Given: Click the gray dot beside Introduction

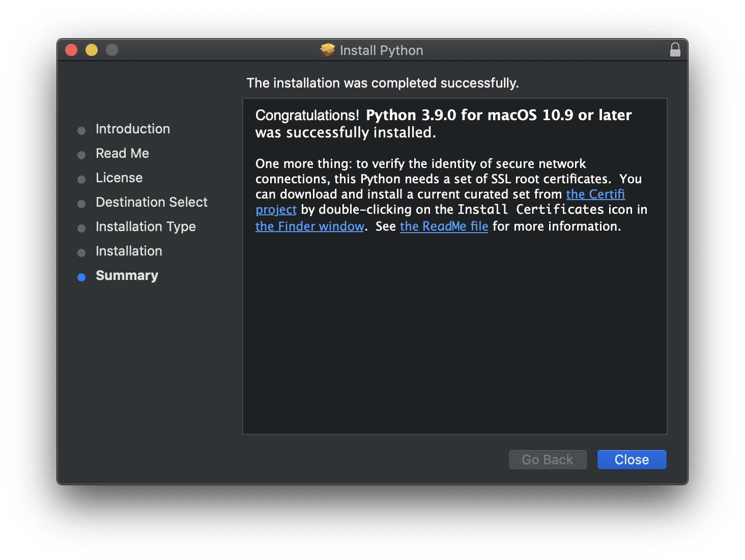Looking at the screenshot, I should [81, 130].
